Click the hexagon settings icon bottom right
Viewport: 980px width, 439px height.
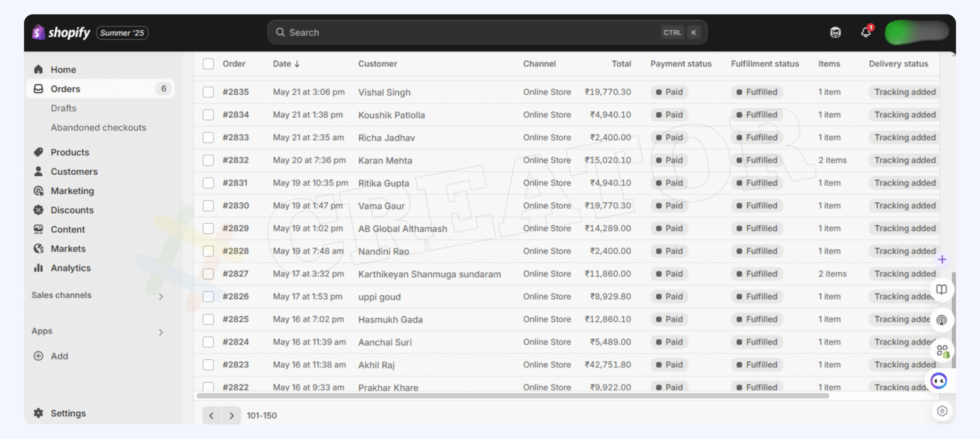pyautogui.click(x=942, y=411)
